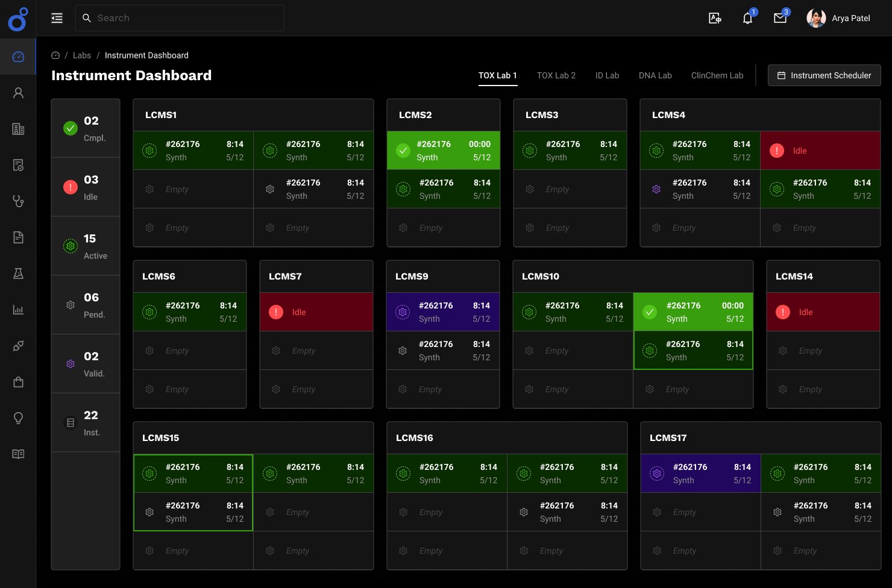This screenshot has width=892, height=588.
Task: Switch to the DNA Lab tab
Action: pos(655,75)
